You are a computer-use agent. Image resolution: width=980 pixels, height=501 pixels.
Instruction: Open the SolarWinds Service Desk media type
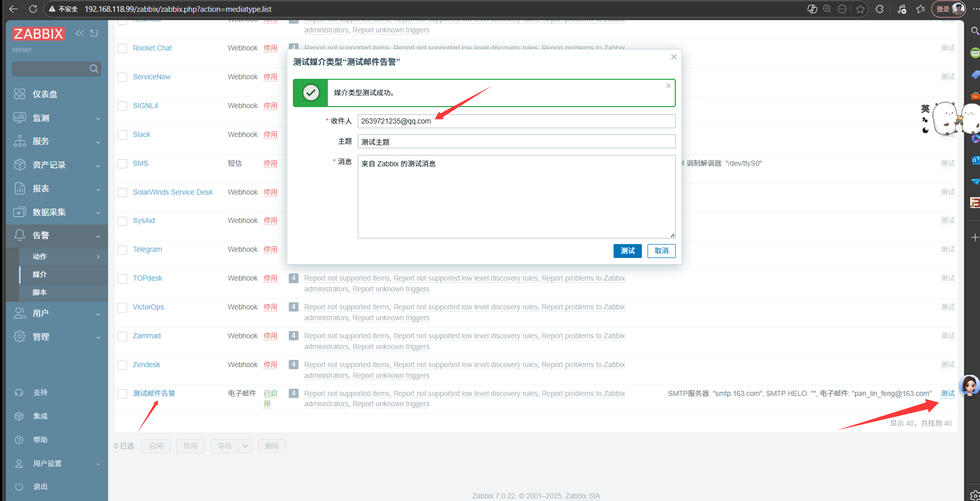172,192
